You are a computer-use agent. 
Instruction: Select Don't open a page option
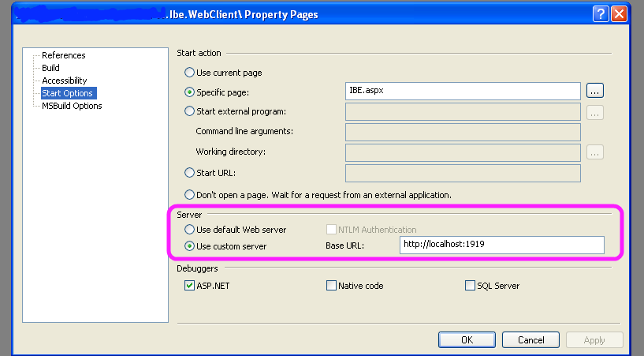pyautogui.click(x=189, y=194)
